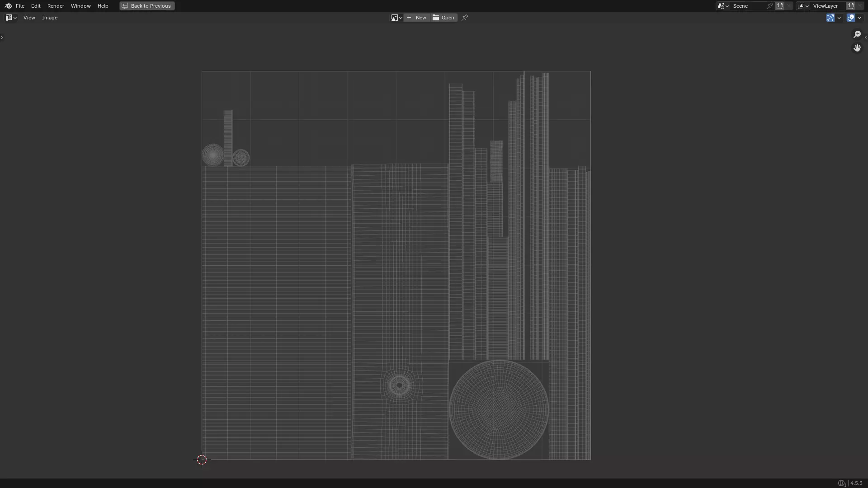
Task: Click the image pin icon
Action: (465, 18)
